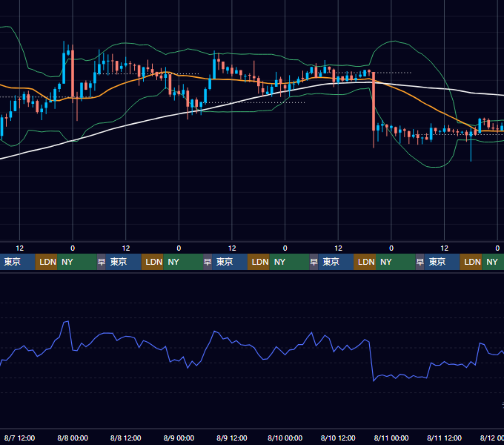Select the 8/9 NY session block
This screenshot has height=445, width=504.
[x=289, y=262]
